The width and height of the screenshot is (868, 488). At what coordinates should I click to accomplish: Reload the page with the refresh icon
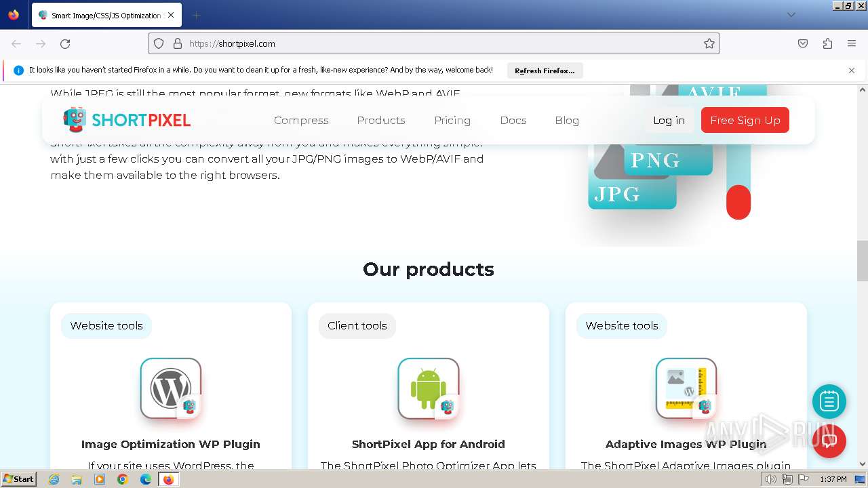pyautogui.click(x=65, y=43)
